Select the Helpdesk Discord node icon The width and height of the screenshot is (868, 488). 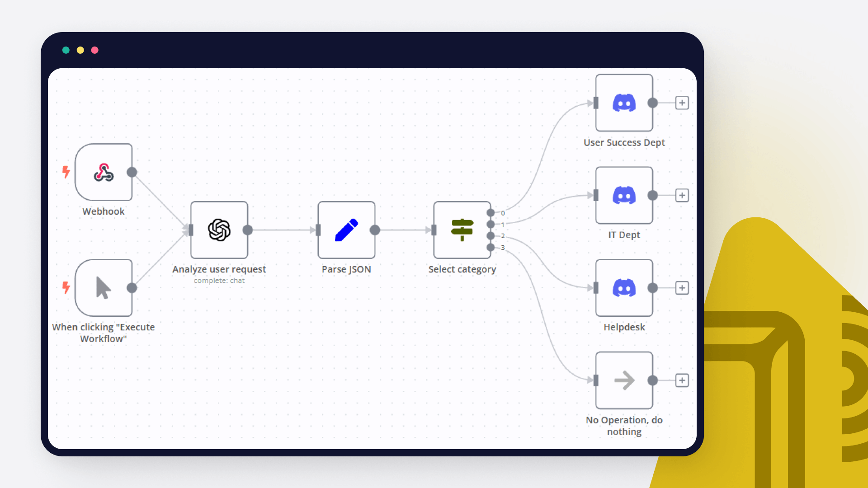click(x=624, y=288)
